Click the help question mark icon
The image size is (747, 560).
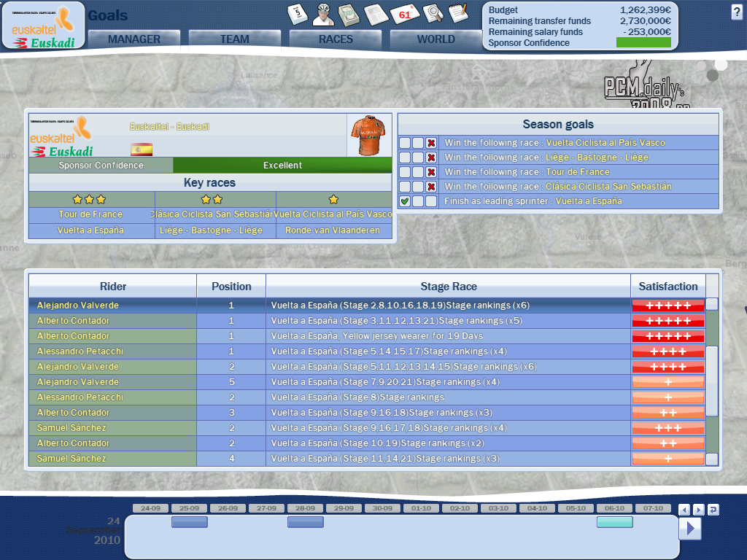[737, 12]
